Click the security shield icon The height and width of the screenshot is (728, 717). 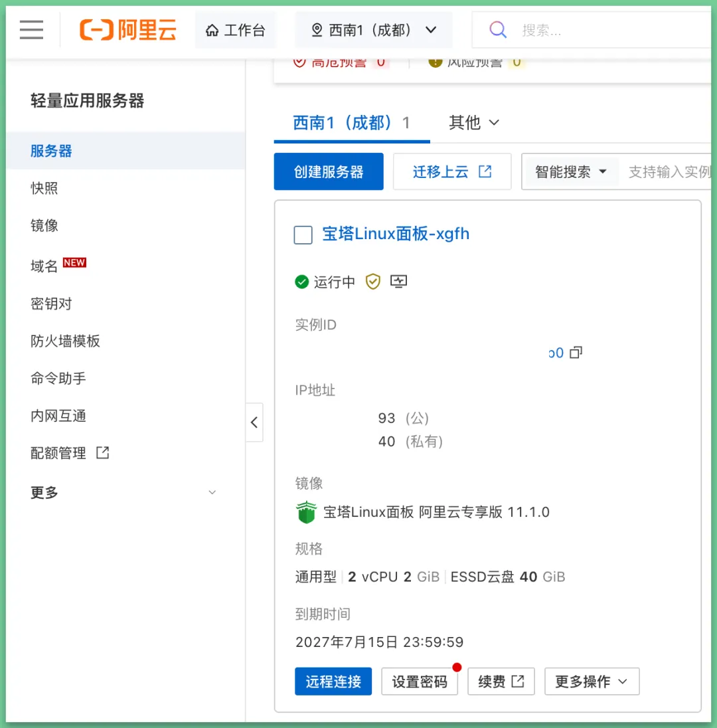pyautogui.click(x=372, y=282)
